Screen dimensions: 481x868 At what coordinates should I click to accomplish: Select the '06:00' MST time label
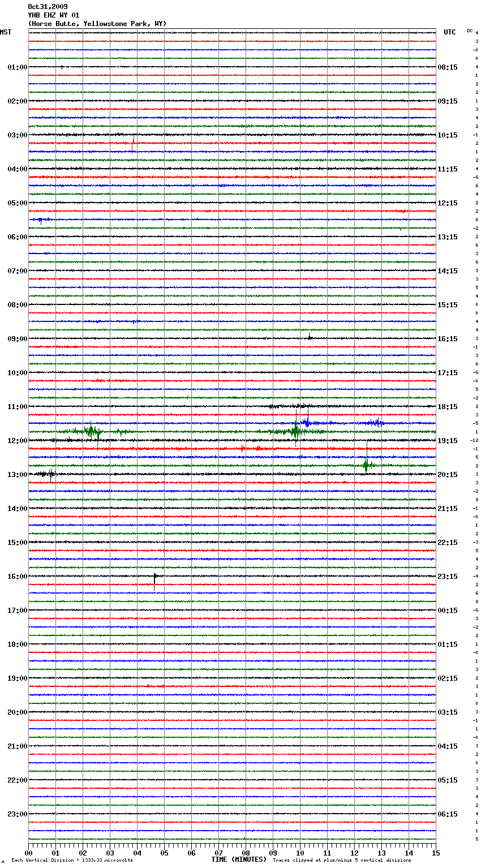[18, 237]
